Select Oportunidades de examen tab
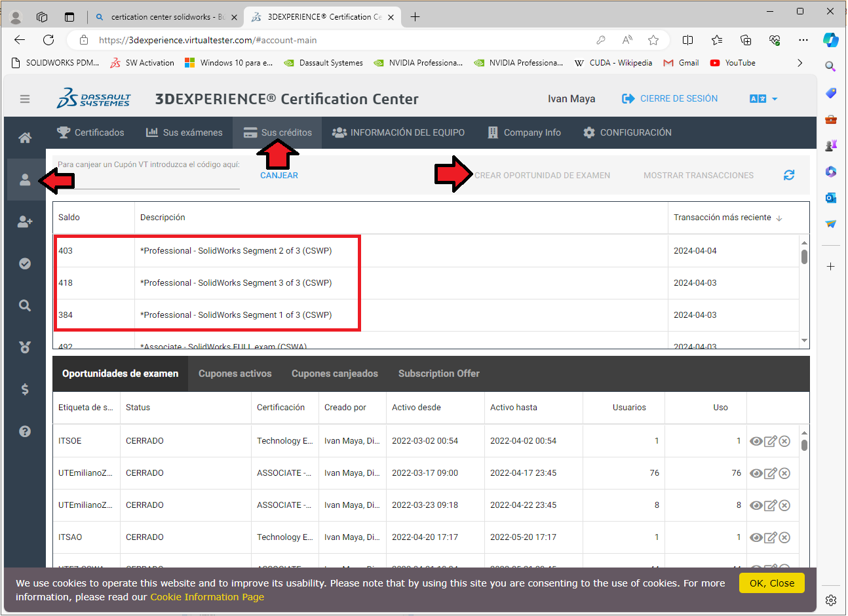This screenshot has width=848, height=616. coord(121,374)
